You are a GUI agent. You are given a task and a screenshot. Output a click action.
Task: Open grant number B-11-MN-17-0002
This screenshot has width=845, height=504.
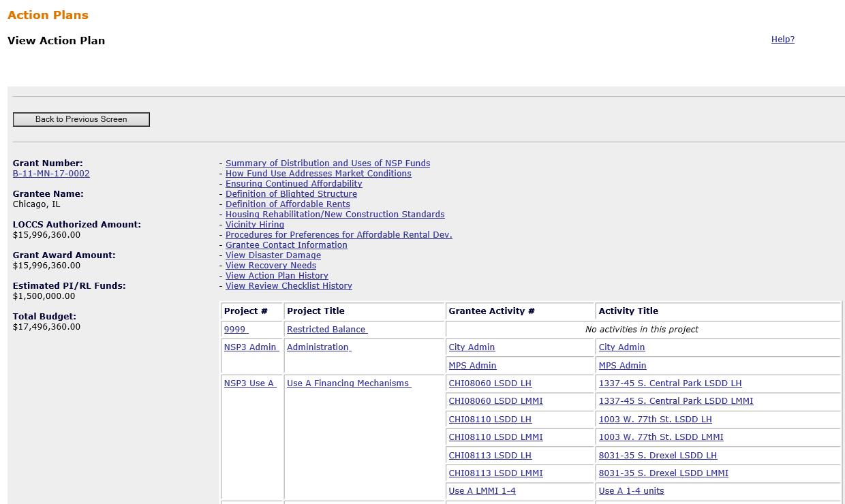point(50,173)
